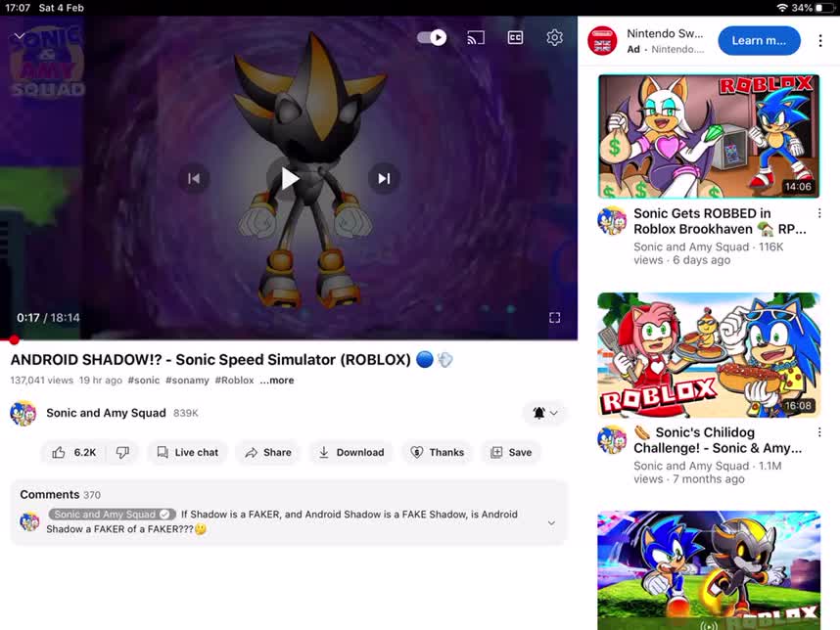Send Thanks to the creator
The height and width of the screenshot is (630, 840).
[438, 452]
